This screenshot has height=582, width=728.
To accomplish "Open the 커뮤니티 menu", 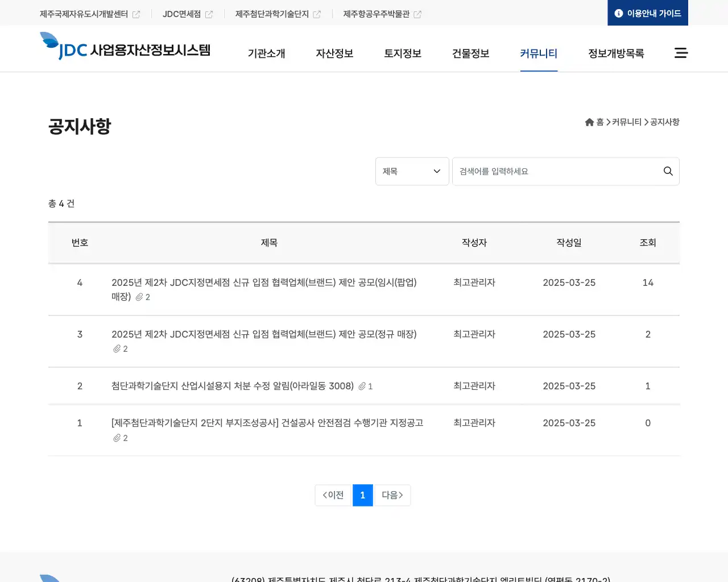I will tap(539, 53).
